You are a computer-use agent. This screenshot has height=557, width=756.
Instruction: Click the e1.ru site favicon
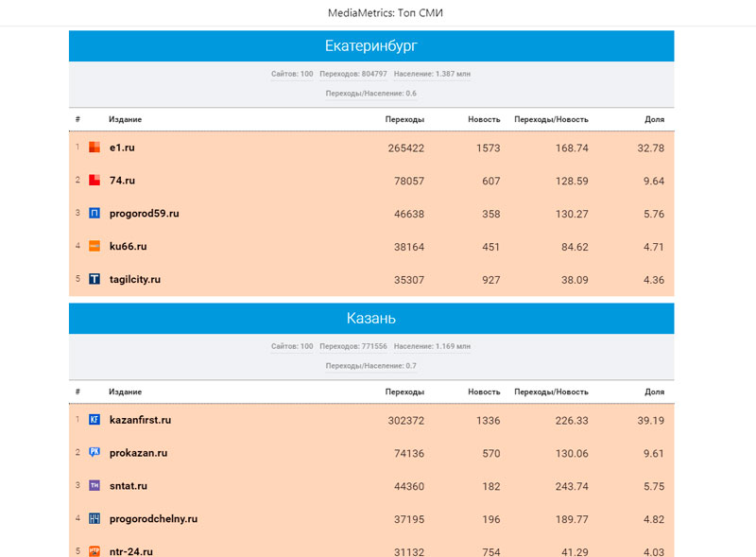94,148
